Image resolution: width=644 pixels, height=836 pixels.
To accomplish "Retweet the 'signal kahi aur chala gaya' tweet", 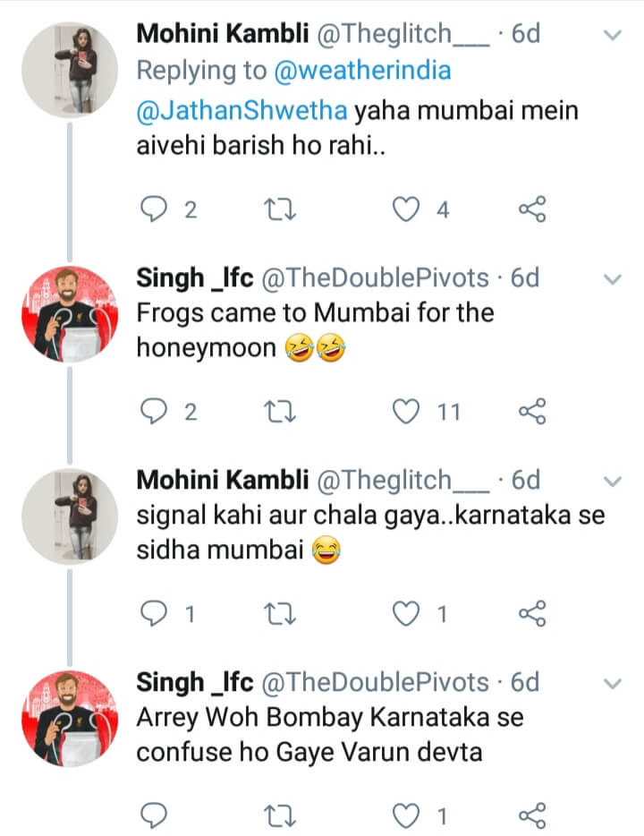I will 283,614.
